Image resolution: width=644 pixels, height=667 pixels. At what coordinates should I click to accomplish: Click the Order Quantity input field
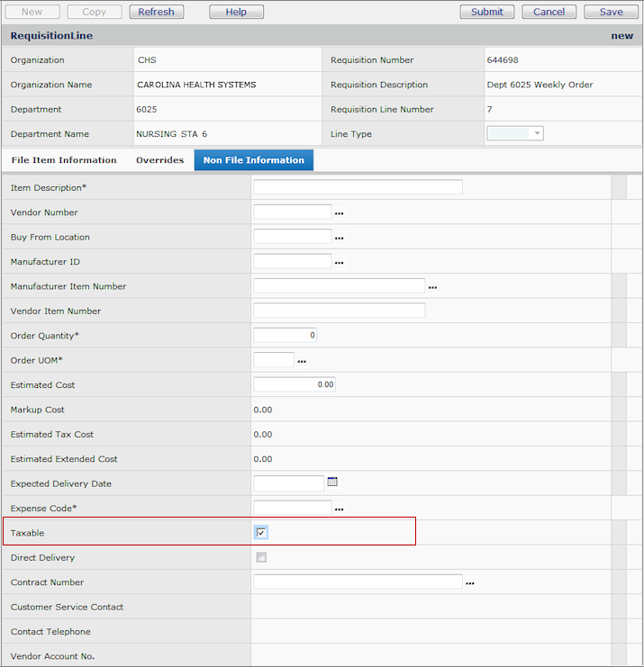(x=285, y=335)
